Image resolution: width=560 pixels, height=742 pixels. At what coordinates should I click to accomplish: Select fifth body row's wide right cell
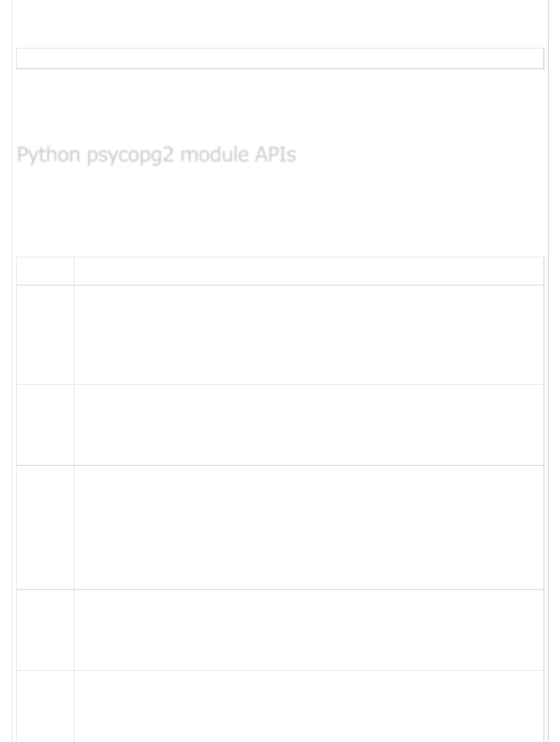[308, 706]
